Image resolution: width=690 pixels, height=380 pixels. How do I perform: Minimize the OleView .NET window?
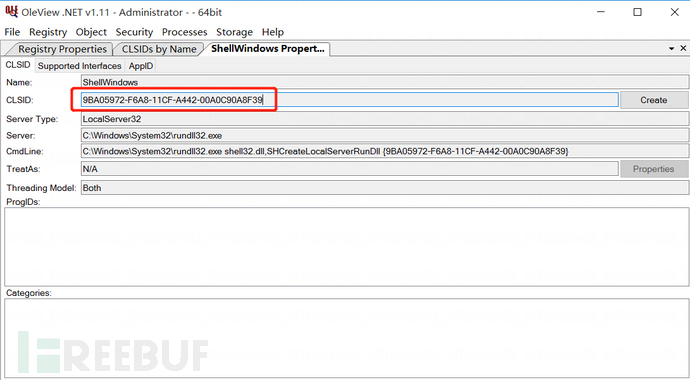click(x=601, y=12)
